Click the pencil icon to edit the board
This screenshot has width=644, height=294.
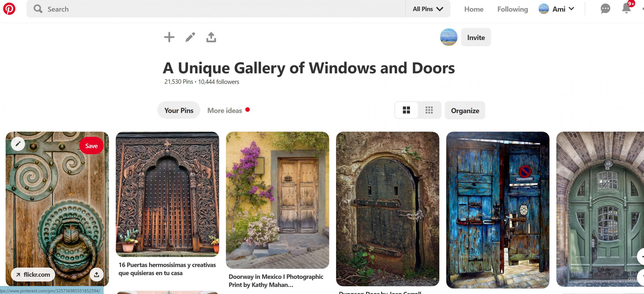190,37
